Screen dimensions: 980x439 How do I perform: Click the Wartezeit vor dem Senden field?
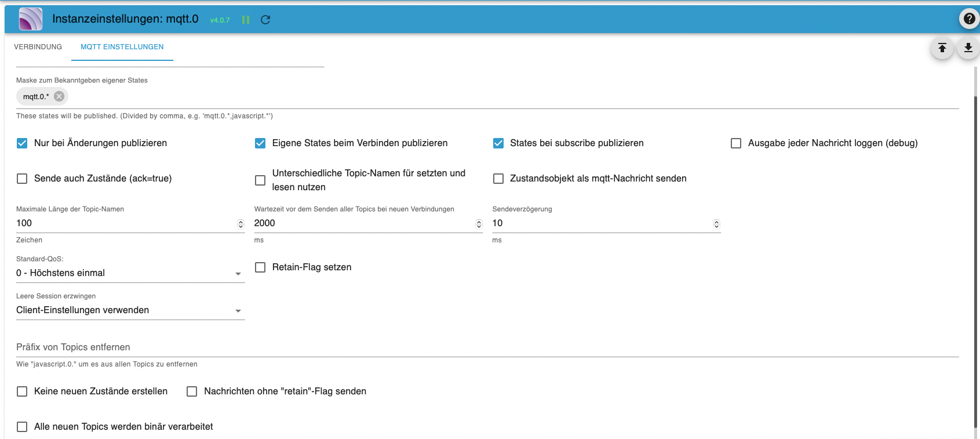coord(363,223)
